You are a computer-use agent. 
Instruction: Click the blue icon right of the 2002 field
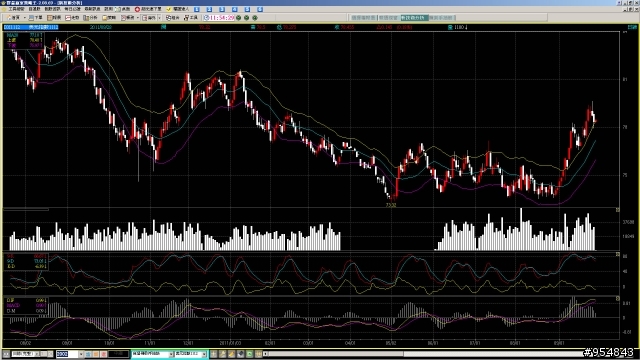(x=88, y=354)
